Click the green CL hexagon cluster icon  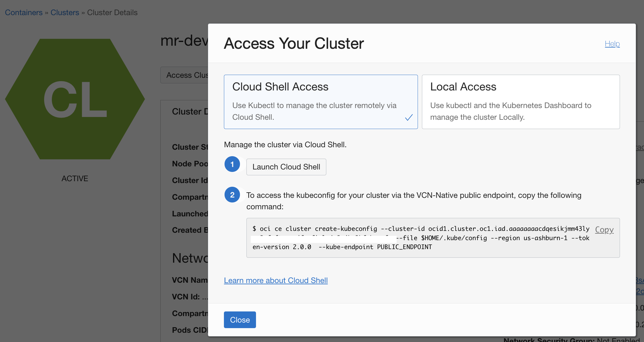tap(75, 99)
